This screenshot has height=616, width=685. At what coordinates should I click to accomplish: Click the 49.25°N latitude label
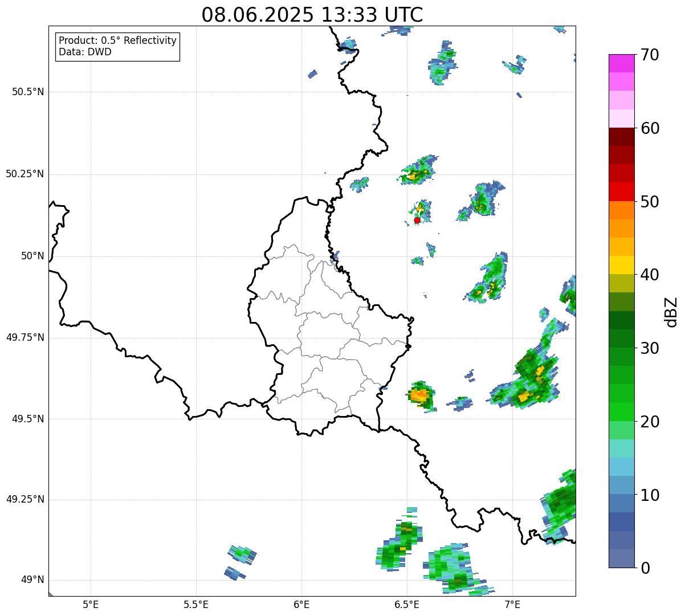pyautogui.click(x=25, y=500)
